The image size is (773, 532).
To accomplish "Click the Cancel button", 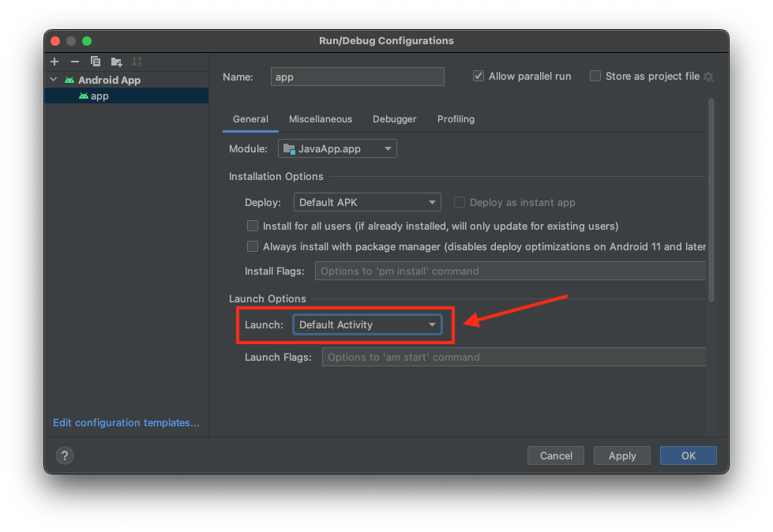I will (x=556, y=455).
